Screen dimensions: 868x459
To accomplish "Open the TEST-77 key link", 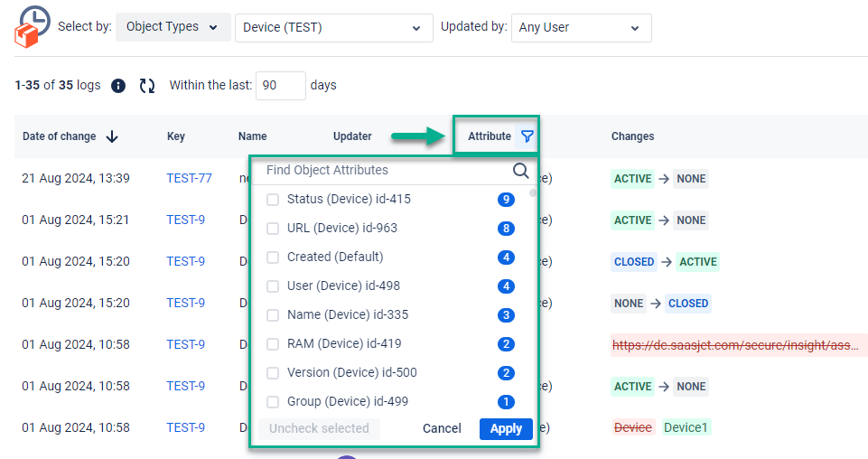I will click(189, 179).
